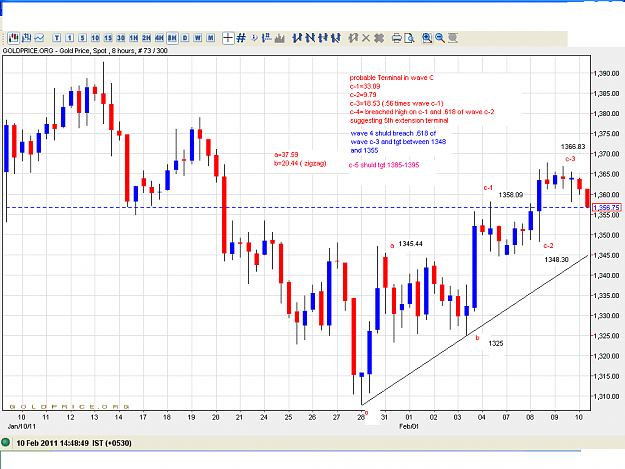Click the delete (X) drawing icon
This screenshot has width=625, height=469.
pyautogui.click(x=366, y=38)
